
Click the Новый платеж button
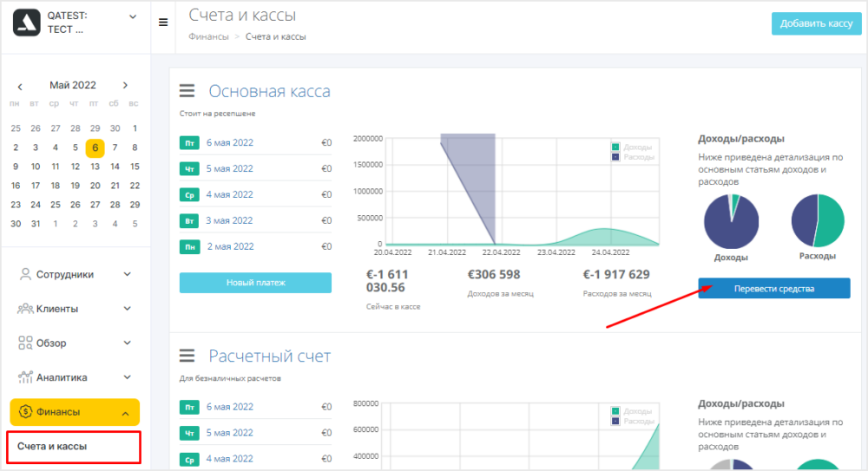pyautogui.click(x=255, y=283)
